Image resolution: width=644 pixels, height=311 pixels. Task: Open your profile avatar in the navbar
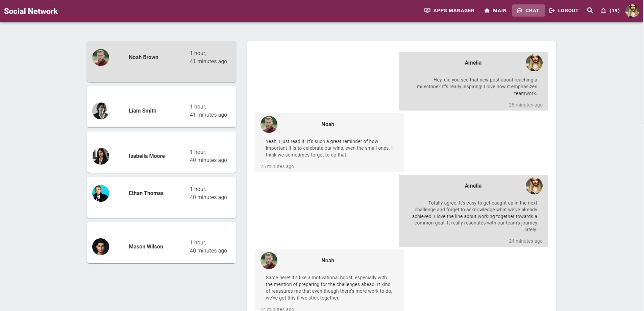pyautogui.click(x=632, y=10)
